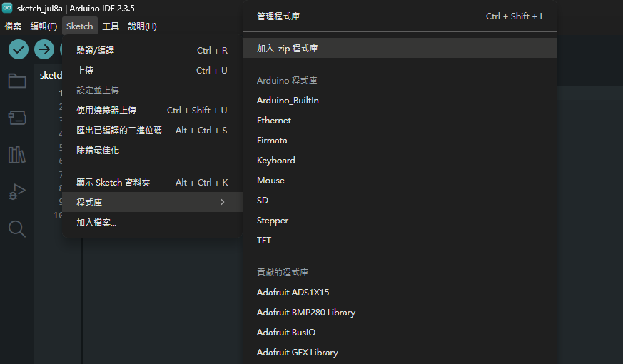Select 匯出已編譯的二進位碼 item
The width and height of the screenshot is (623, 364).
[152, 131]
